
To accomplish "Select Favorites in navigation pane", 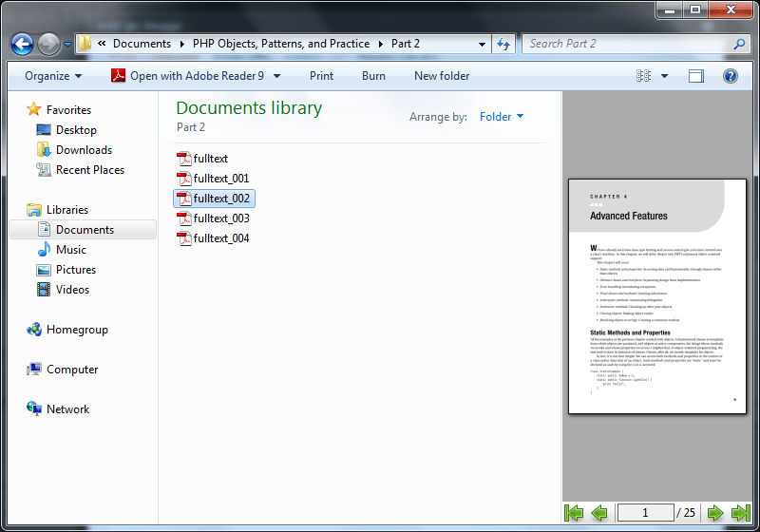I will click(x=68, y=110).
